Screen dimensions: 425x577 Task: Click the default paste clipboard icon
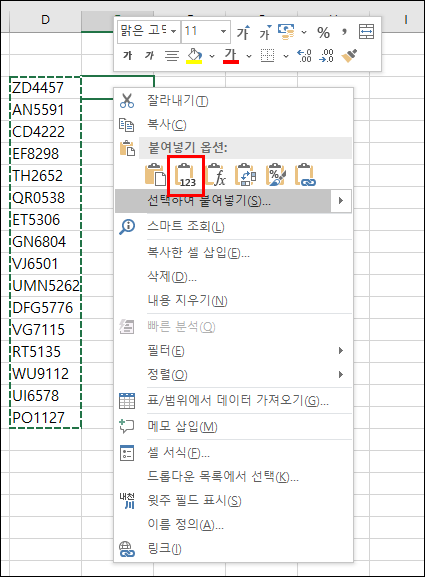(x=156, y=175)
